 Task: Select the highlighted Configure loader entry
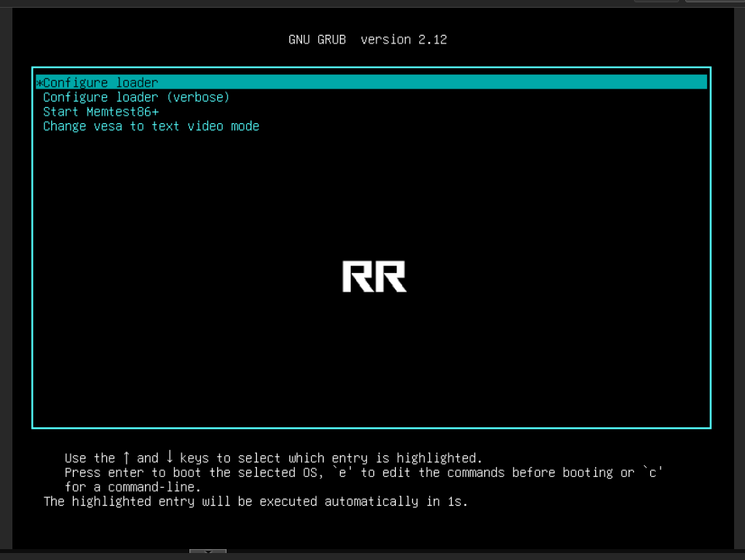pyautogui.click(x=101, y=82)
